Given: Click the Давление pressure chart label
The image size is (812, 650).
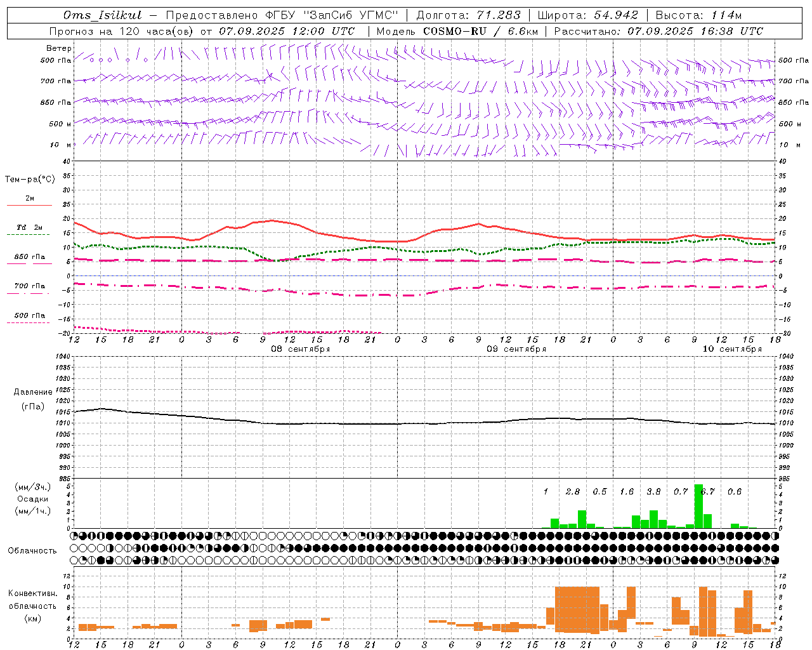Looking at the screenshot, I should click(33, 392).
